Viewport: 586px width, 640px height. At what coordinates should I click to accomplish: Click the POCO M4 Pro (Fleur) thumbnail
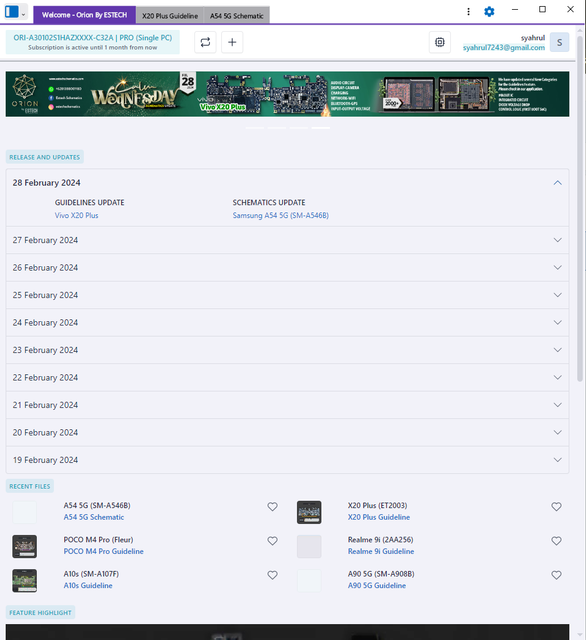(x=24, y=547)
